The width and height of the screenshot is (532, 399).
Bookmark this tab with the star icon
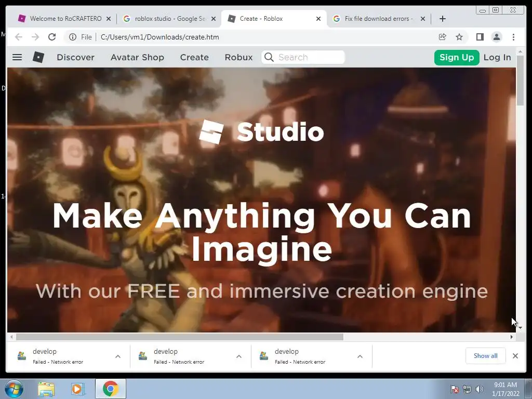tap(459, 37)
